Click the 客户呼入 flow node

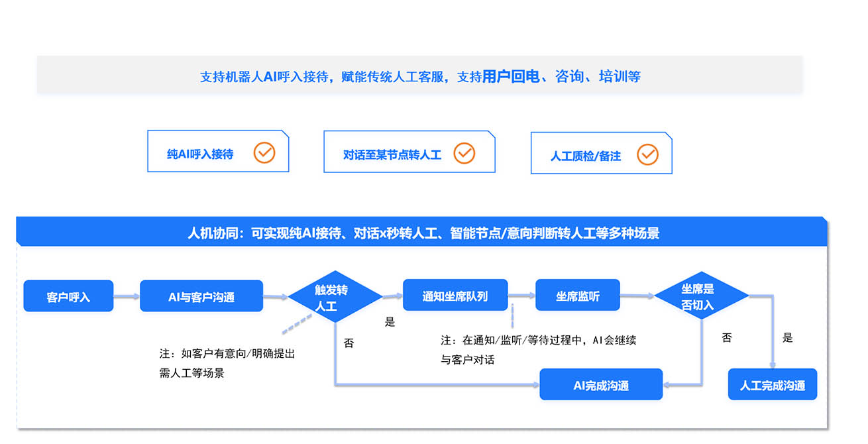pyautogui.click(x=68, y=296)
